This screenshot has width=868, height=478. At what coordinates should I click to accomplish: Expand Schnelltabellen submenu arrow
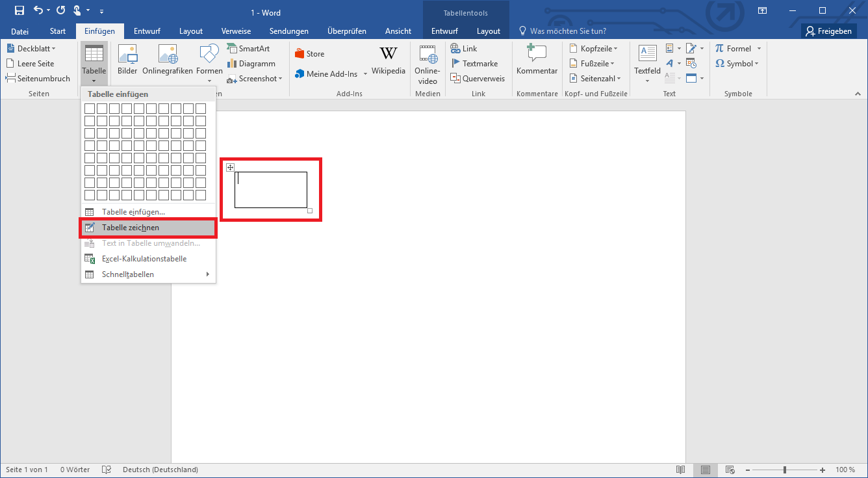(x=208, y=274)
